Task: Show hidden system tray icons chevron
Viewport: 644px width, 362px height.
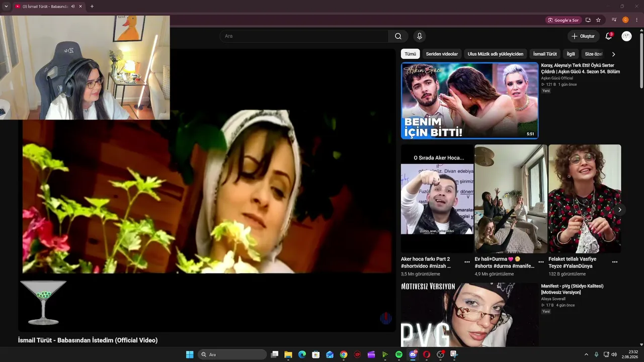Action: point(586,354)
